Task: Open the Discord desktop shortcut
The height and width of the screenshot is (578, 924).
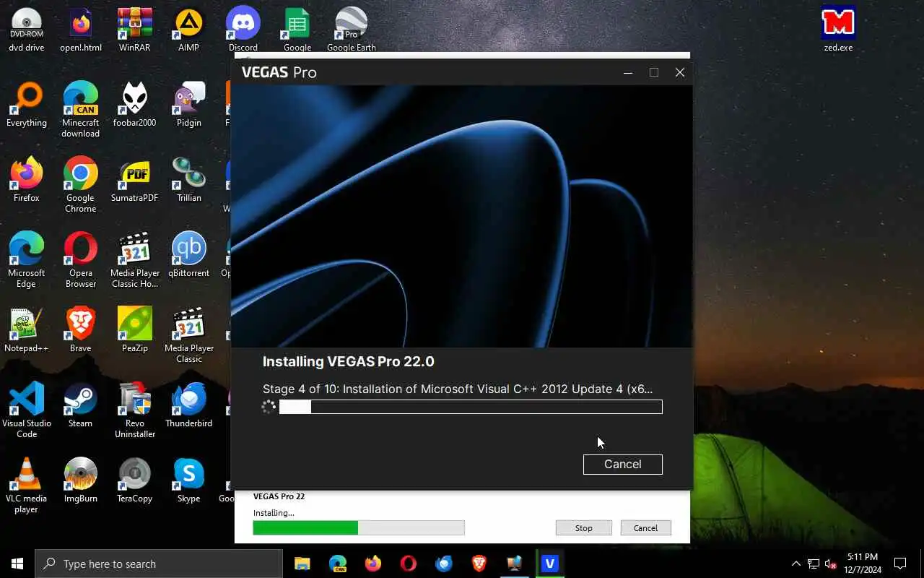Action: click(243, 30)
